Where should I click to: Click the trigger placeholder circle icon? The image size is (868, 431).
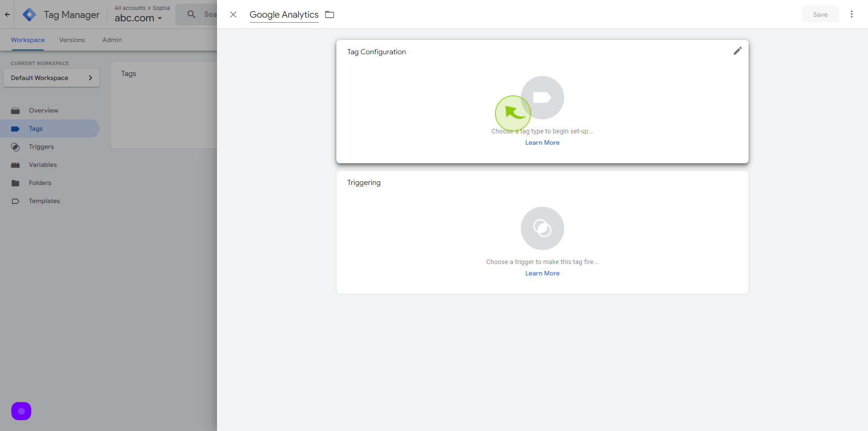click(x=542, y=228)
